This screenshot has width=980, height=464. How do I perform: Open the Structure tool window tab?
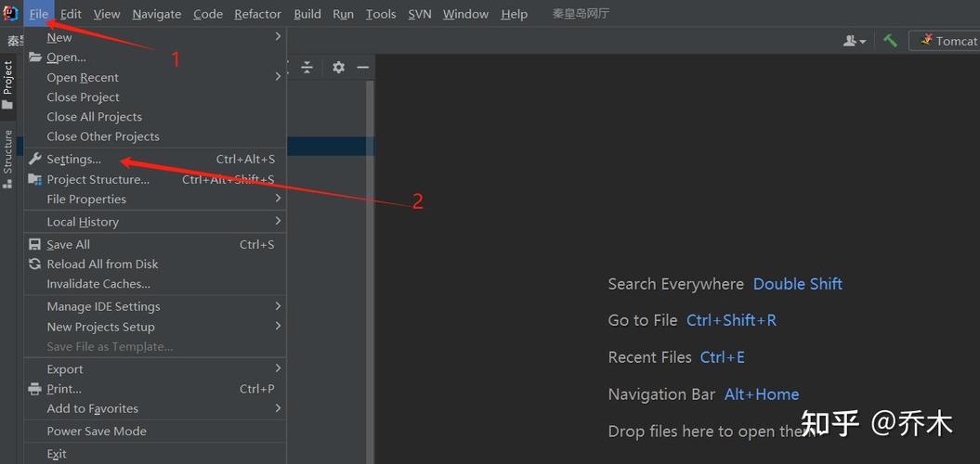coord(8,159)
